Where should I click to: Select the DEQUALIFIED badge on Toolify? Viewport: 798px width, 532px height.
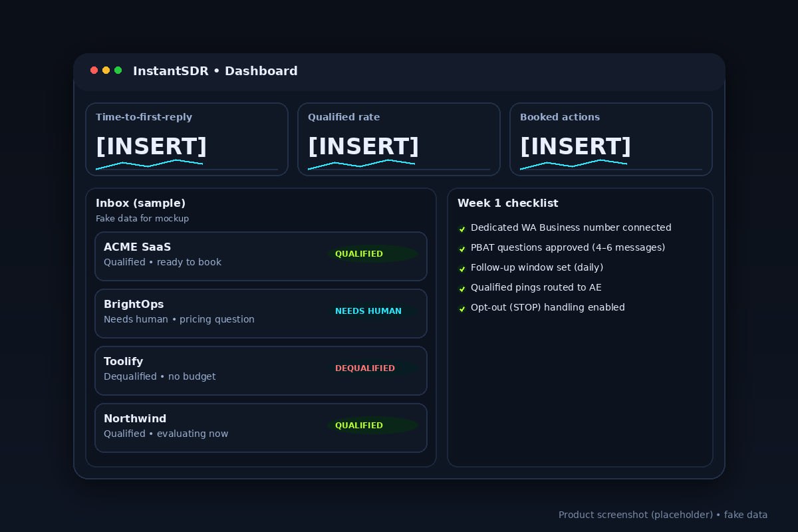[365, 368]
